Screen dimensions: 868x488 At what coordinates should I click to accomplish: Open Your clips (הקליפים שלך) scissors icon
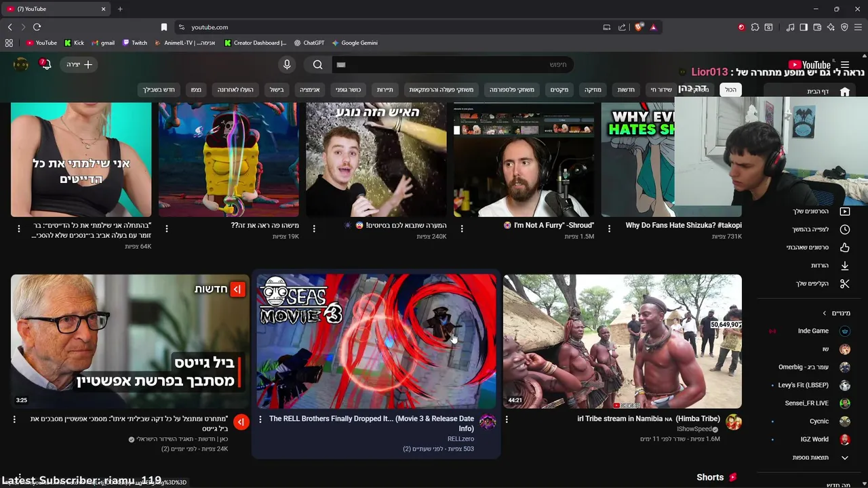845,283
